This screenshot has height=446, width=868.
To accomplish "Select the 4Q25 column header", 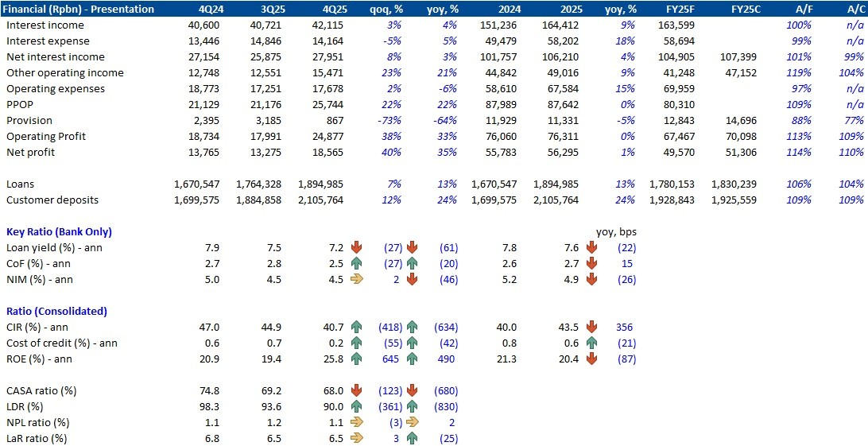I will (x=328, y=10).
